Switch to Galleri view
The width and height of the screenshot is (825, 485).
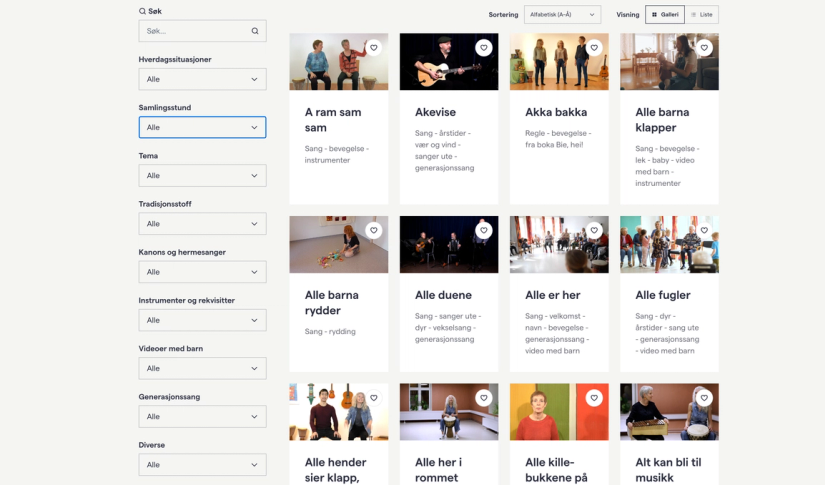pyautogui.click(x=665, y=15)
